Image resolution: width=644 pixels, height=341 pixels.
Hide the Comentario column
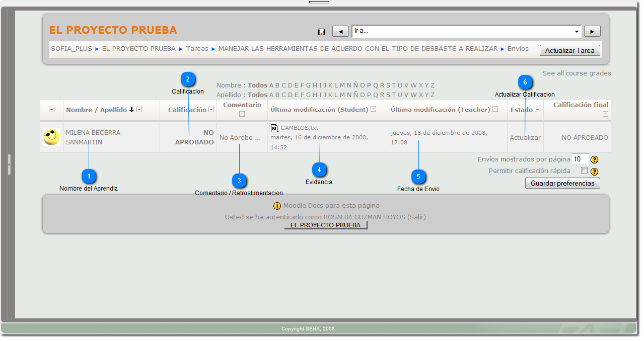[242, 114]
